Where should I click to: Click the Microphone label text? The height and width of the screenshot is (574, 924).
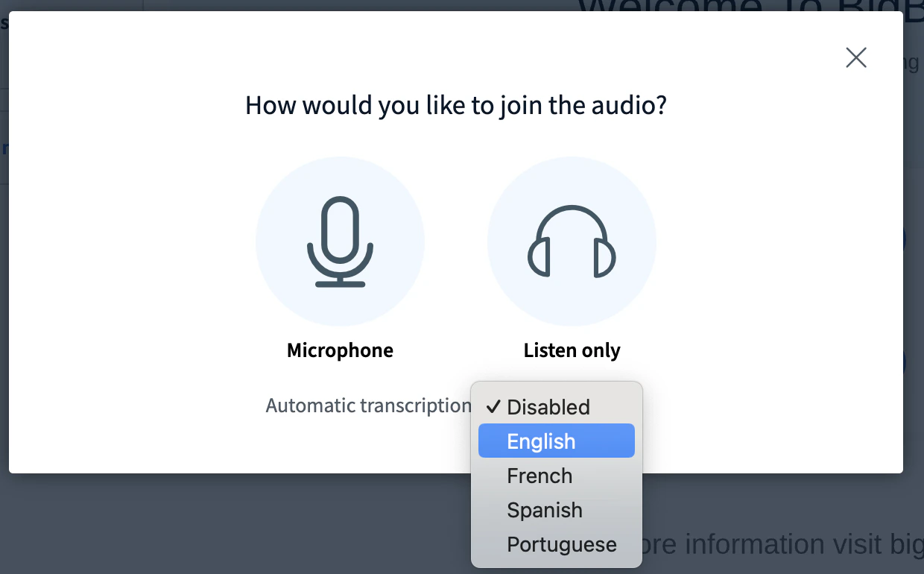coord(340,350)
